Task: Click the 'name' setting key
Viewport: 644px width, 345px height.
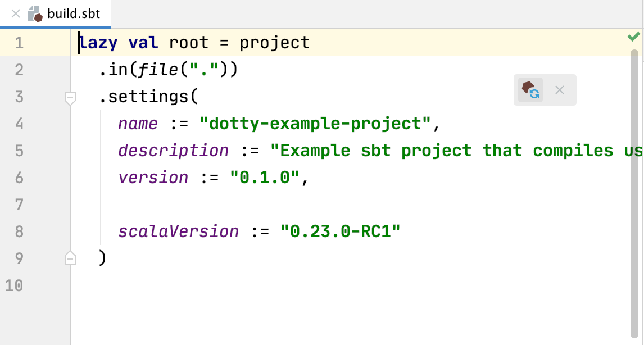Action: click(138, 124)
